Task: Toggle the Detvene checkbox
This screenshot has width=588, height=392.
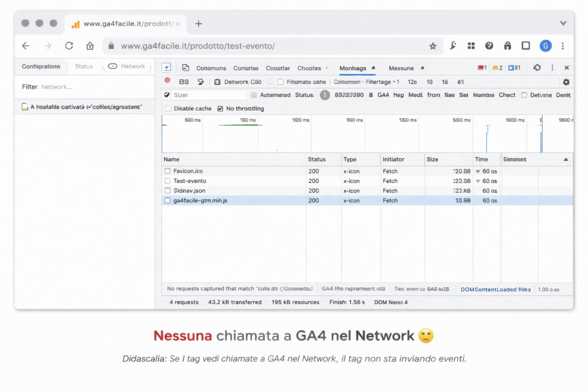Action: (x=524, y=95)
